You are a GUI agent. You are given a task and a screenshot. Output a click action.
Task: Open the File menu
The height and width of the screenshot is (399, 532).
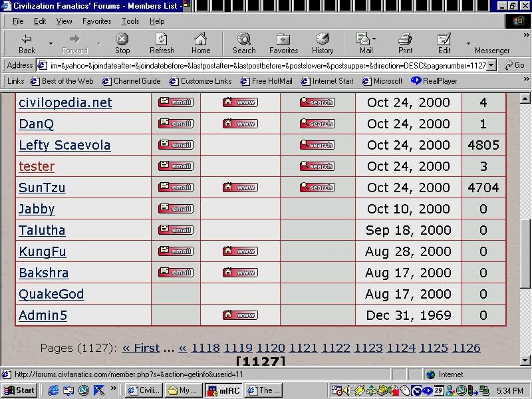click(x=18, y=21)
